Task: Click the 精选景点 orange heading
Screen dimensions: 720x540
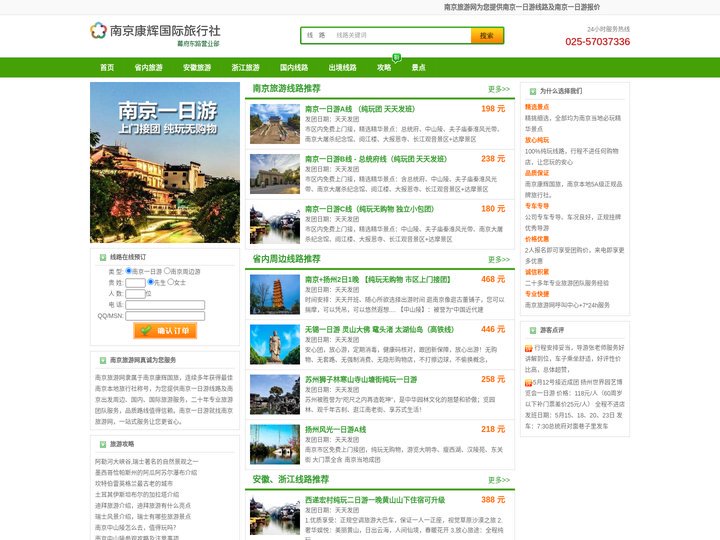Action: coord(537,107)
